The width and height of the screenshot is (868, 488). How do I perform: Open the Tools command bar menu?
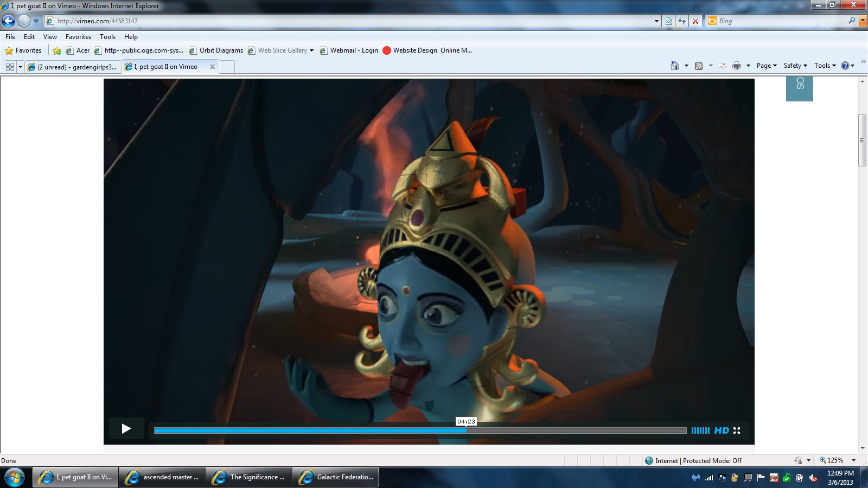825,66
